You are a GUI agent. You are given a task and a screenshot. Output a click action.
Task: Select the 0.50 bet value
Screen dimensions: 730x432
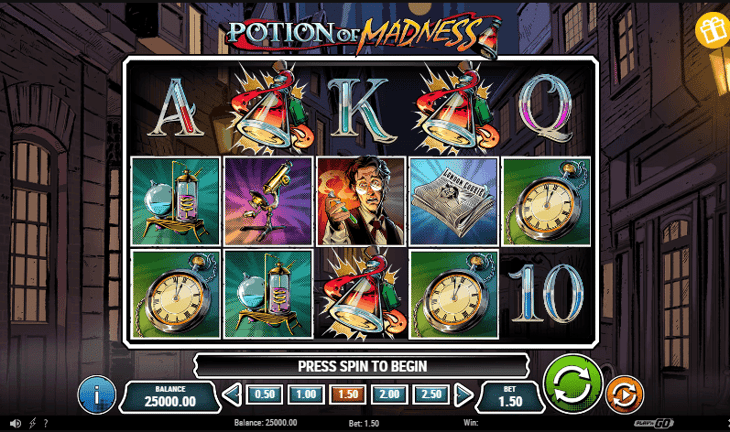coord(264,395)
